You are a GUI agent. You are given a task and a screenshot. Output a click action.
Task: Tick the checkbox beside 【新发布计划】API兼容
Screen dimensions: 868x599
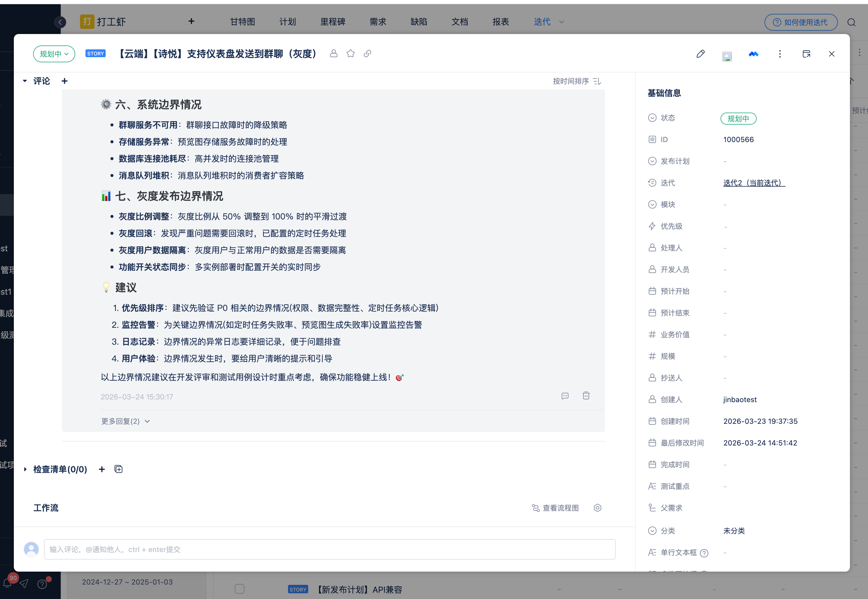[x=240, y=588]
